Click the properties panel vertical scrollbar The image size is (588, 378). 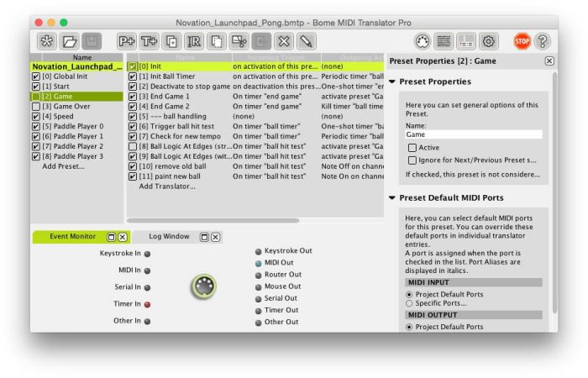tap(554, 193)
